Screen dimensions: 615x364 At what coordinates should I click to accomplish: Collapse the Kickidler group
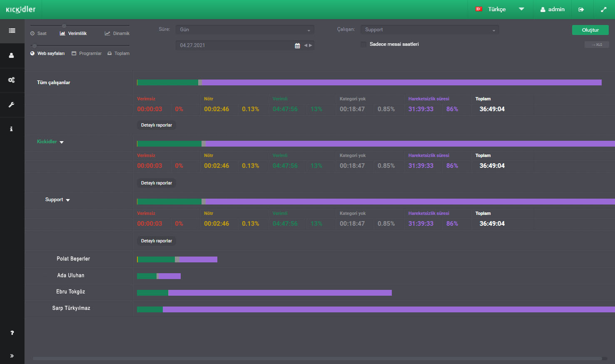click(x=62, y=142)
